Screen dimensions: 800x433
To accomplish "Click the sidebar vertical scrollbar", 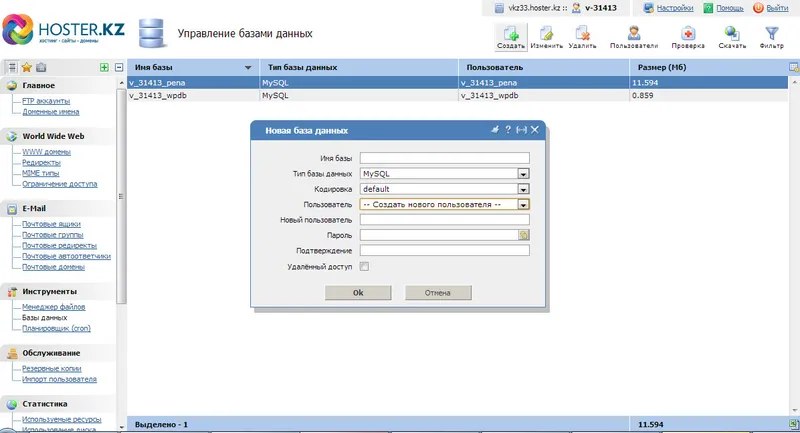I will click(121, 196).
